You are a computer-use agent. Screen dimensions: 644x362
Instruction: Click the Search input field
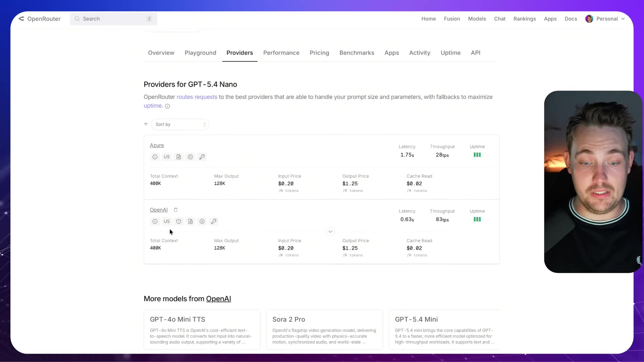coord(113,19)
